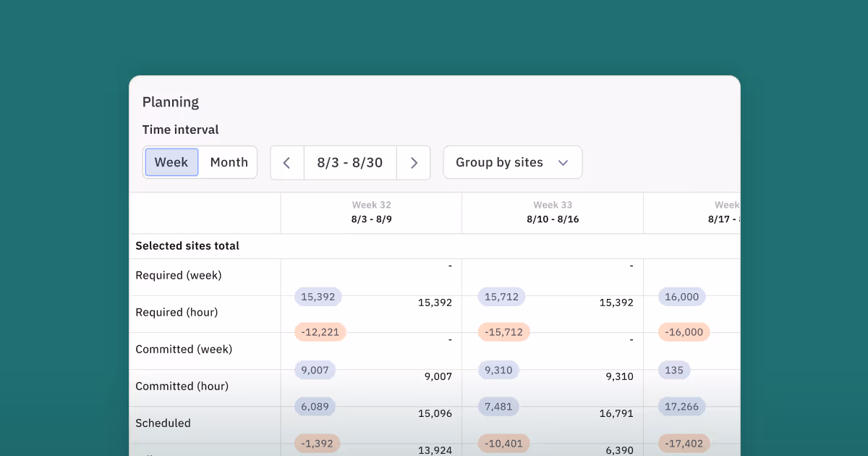Select the Required (hour) row label

(x=176, y=312)
